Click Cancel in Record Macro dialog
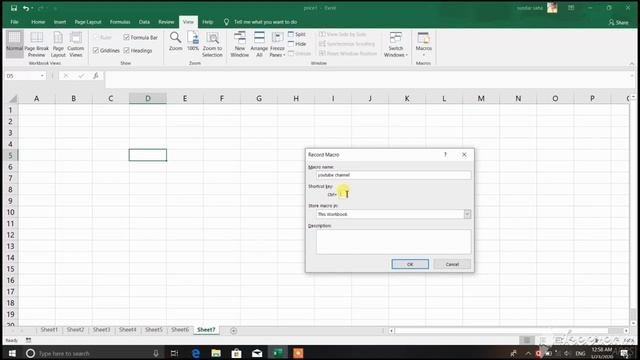Image resolution: width=640 pixels, height=360 pixels. (x=452, y=264)
